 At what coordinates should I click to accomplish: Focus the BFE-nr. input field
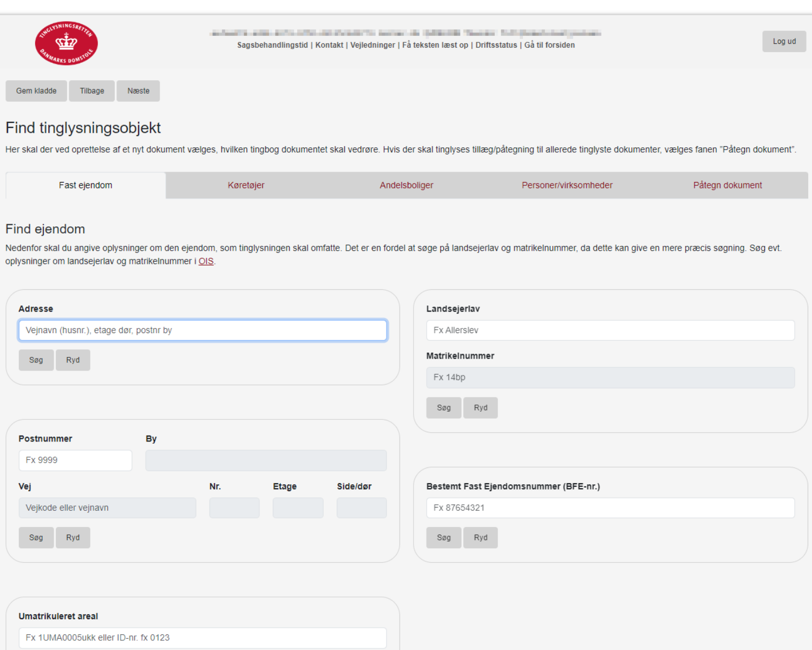pos(610,508)
